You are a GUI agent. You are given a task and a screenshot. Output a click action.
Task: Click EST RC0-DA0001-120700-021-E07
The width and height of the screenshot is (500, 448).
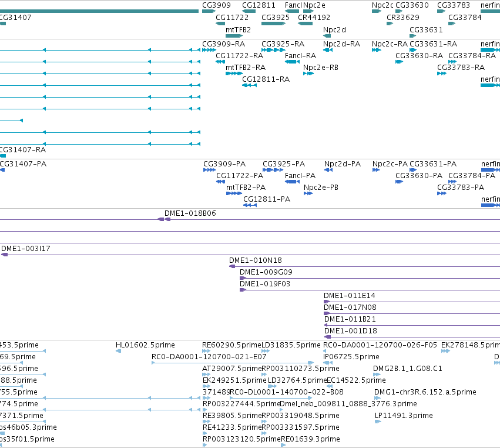click(209, 357)
